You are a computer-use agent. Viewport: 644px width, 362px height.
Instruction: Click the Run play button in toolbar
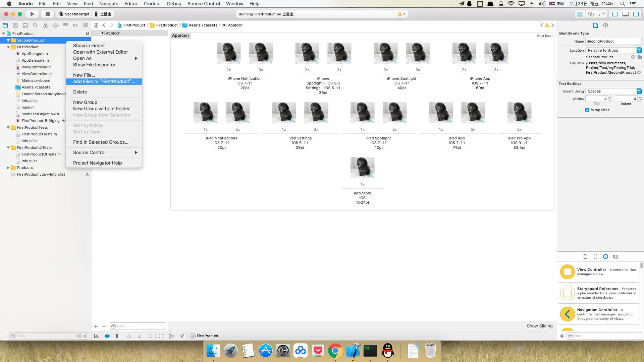pyautogui.click(x=32, y=14)
